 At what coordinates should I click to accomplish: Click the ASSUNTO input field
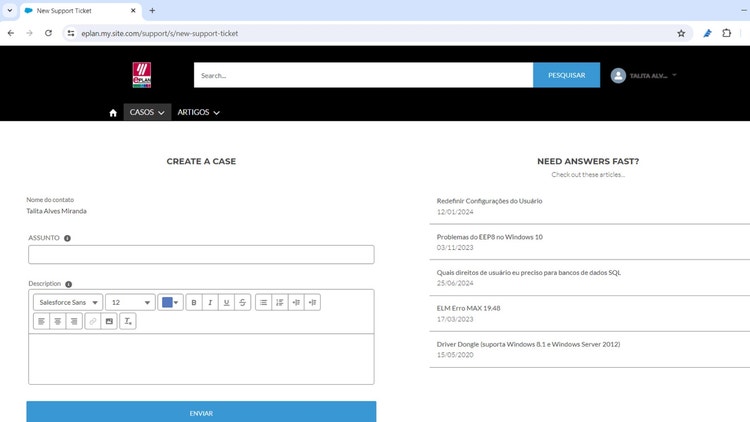[x=201, y=255]
